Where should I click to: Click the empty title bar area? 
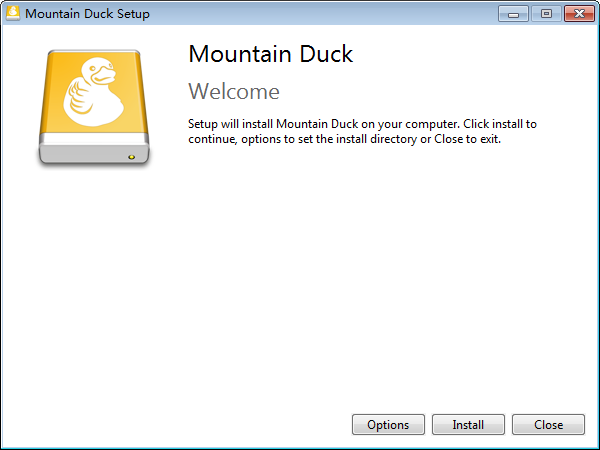pos(320,14)
